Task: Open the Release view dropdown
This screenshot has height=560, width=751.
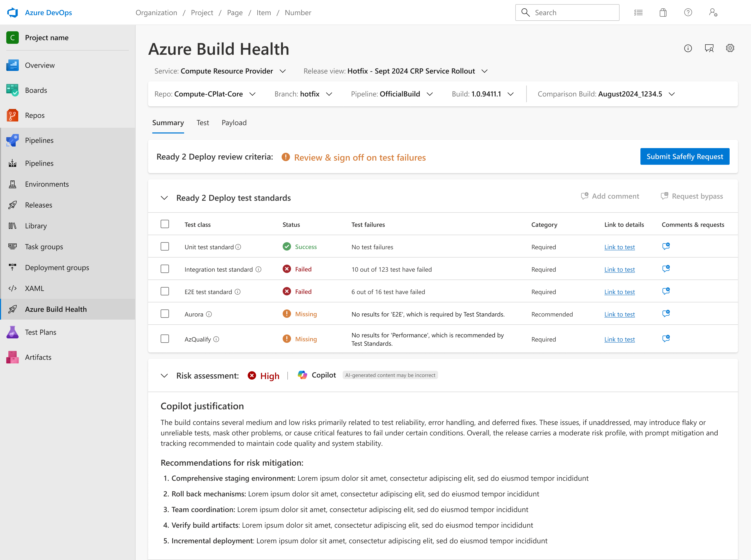Action: tap(396, 71)
